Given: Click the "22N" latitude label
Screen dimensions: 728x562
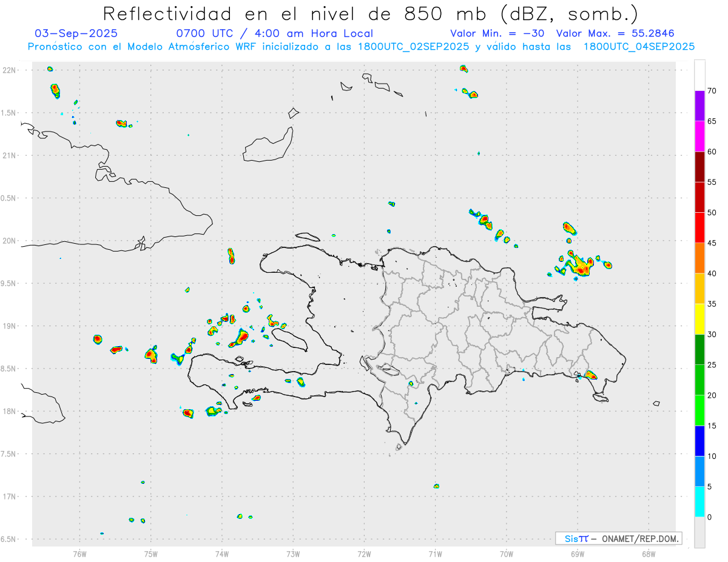Looking at the screenshot, I should (10, 70).
